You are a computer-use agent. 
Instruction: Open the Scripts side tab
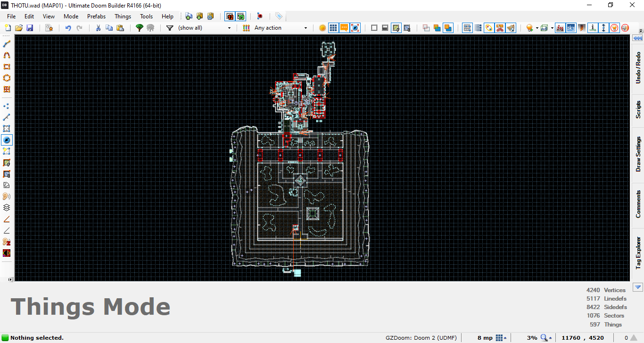click(638, 109)
